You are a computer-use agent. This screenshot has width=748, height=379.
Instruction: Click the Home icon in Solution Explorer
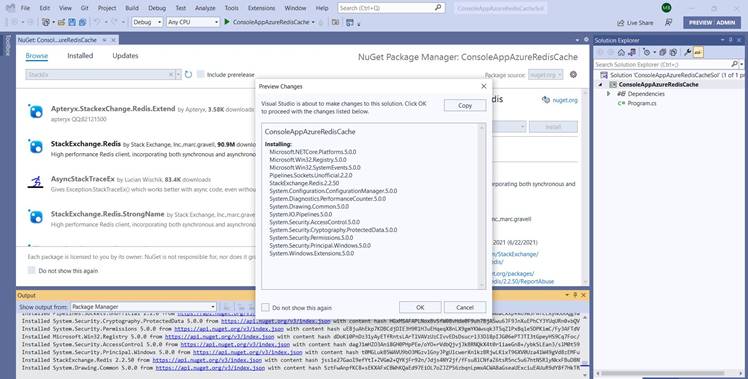click(x=622, y=52)
